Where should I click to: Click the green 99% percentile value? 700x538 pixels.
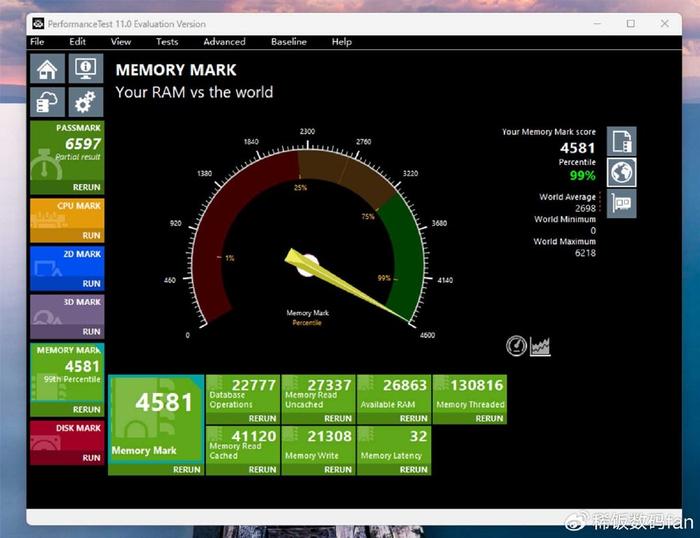tap(583, 175)
